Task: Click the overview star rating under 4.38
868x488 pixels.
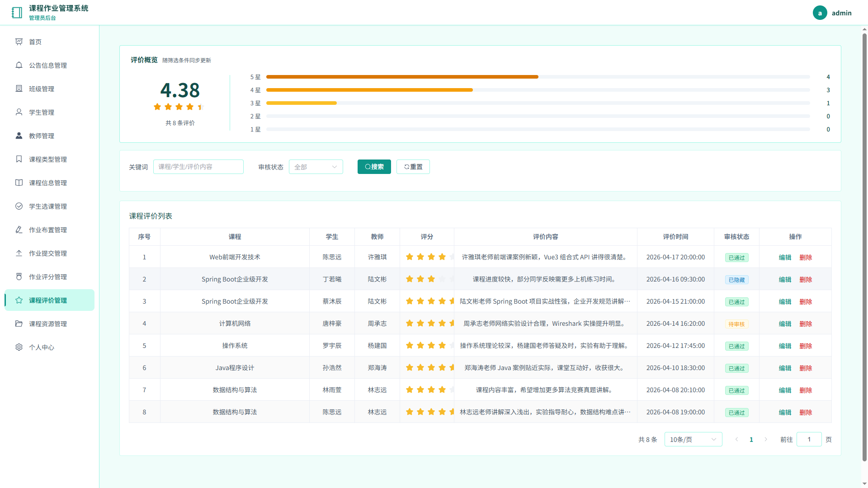Action: click(179, 107)
